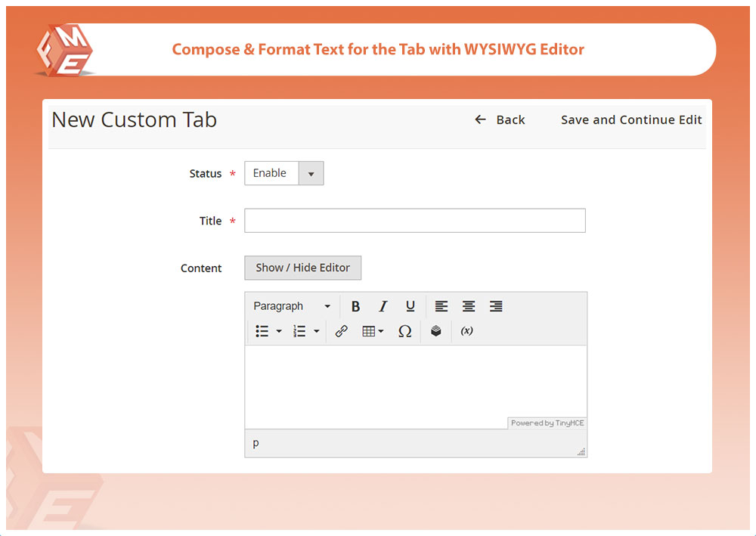Click the Insert Widget icon
The image size is (756, 536).
click(435, 331)
